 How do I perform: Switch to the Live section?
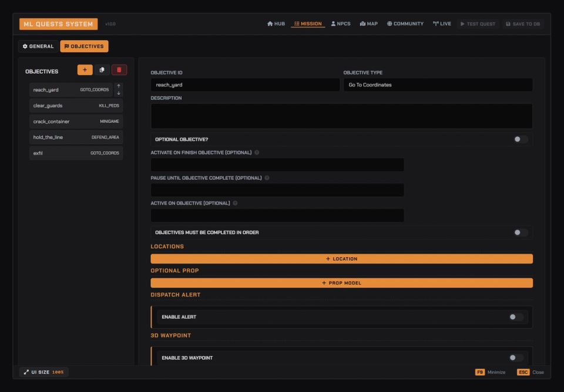(442, 24)
